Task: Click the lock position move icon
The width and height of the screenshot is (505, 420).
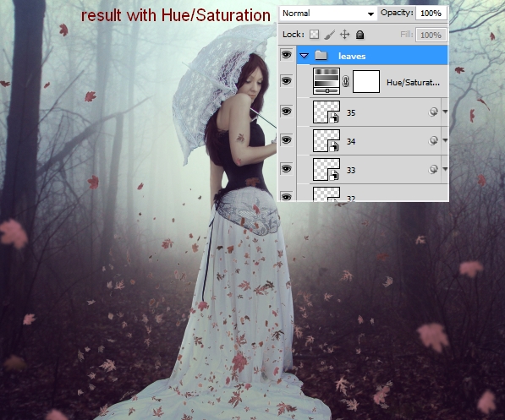Action: coord(344,35)
